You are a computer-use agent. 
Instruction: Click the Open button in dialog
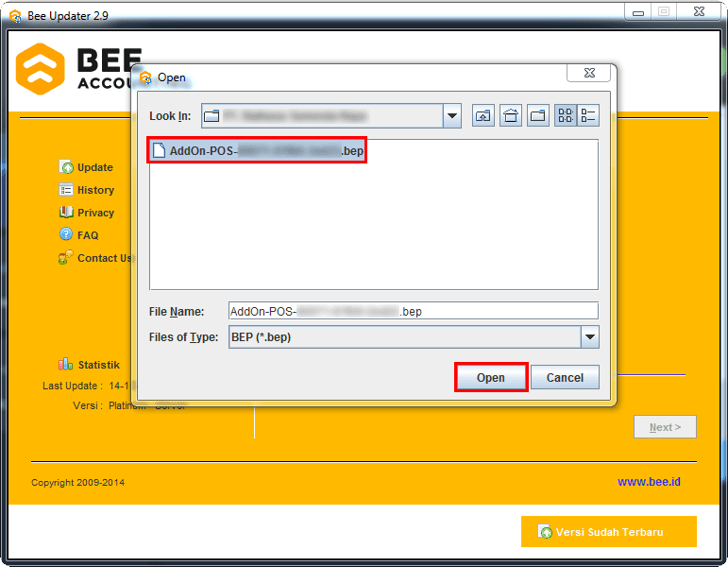pos(491,377)
